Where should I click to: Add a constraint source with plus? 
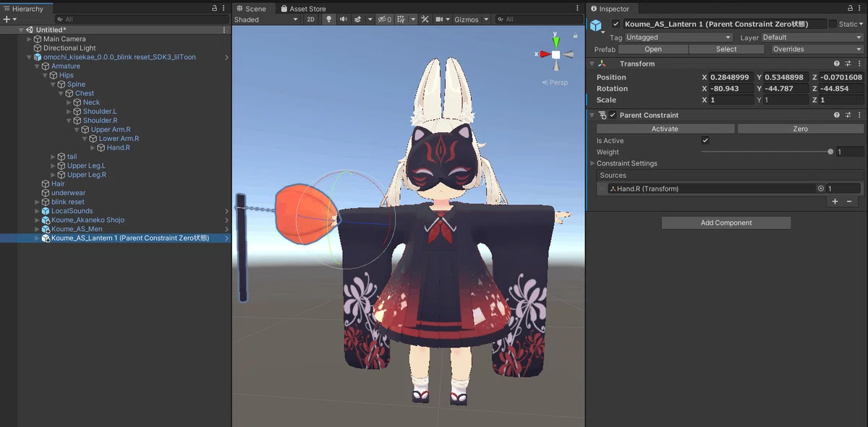(x=835, y=202)
